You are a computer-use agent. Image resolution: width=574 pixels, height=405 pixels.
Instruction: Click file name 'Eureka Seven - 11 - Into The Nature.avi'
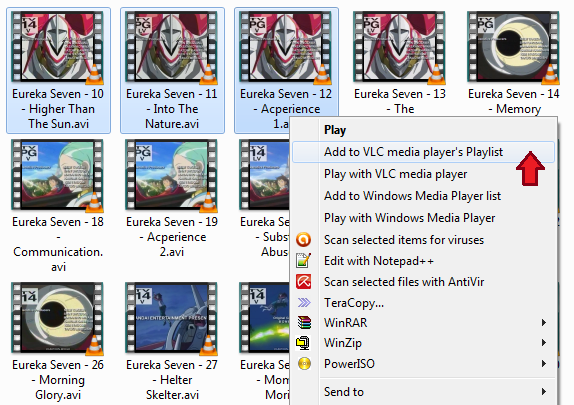click(172, 109)
